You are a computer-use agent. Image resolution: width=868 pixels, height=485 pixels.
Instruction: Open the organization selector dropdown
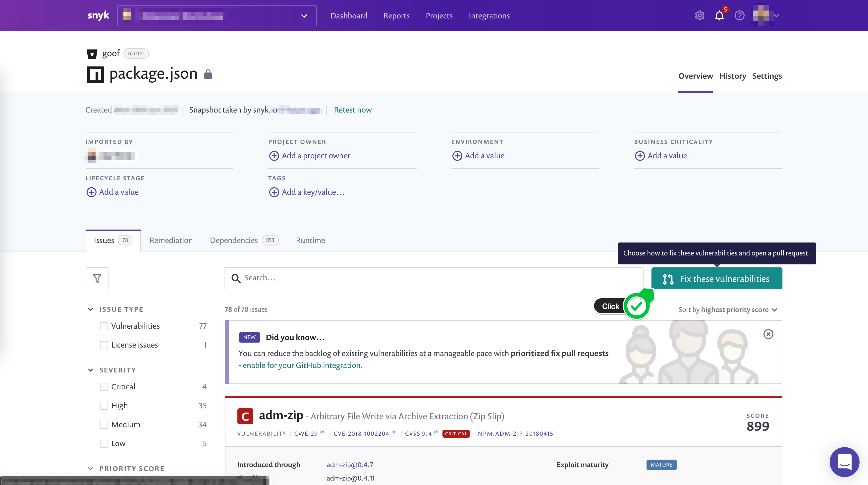217,16
